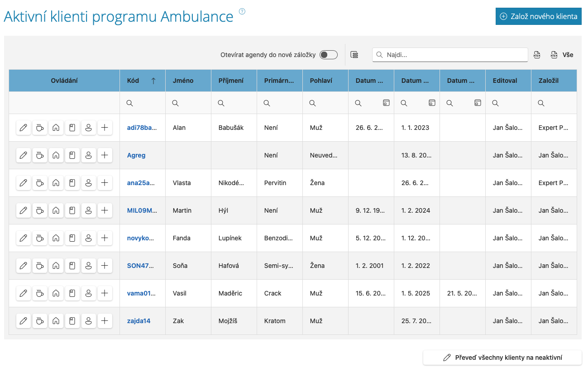The width and height of the screenshot is (588, 372).
Task: Open calendar picker in third Datum filter
Action: pos(478,103)
